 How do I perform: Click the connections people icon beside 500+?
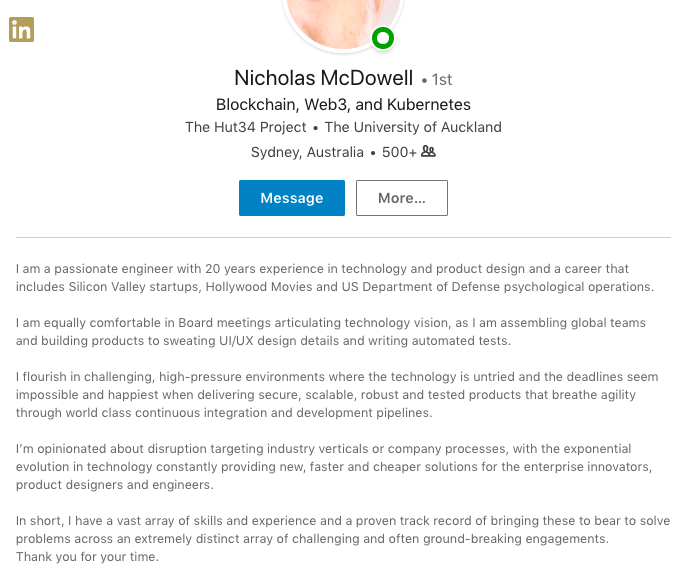point(429,152)
